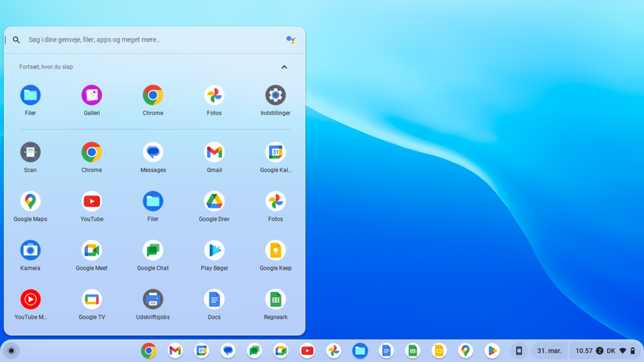This screenshot has height=362, width=644.
Task: Click the search magnifier icon
Action: tap(16, 40)
